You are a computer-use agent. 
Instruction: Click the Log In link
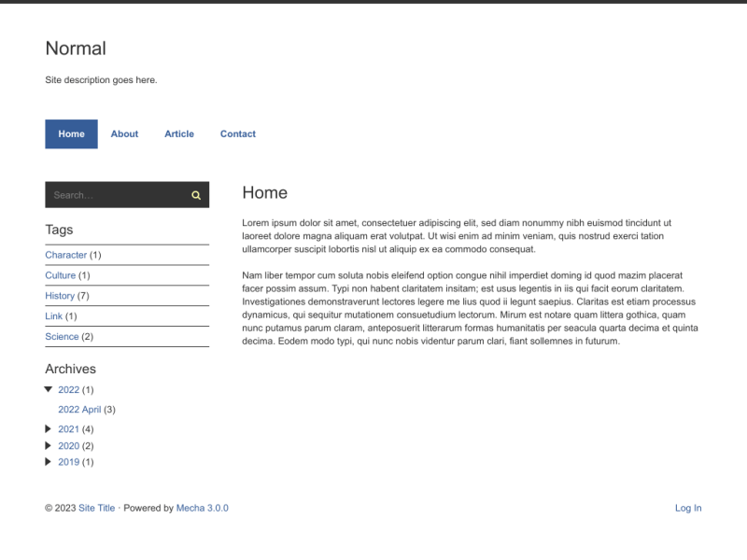tap(687, 508)
